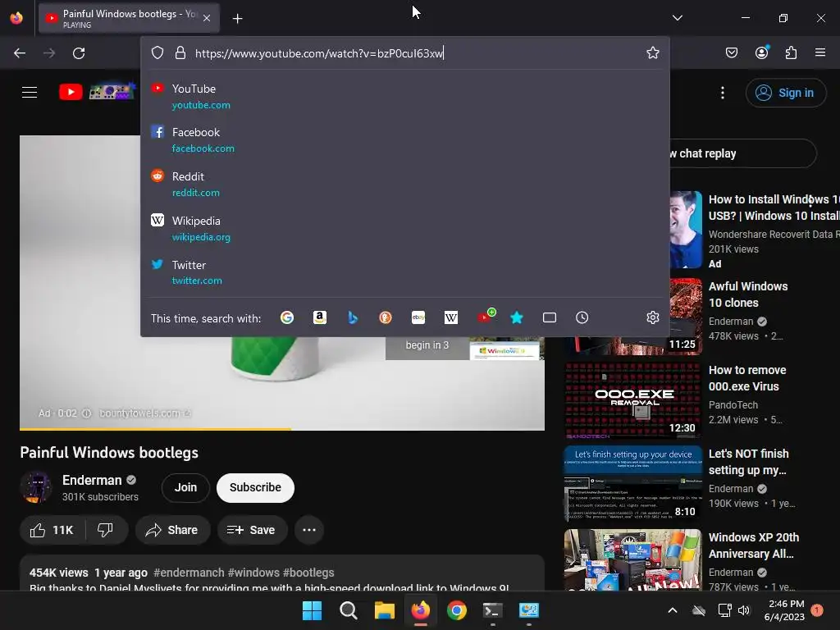Sign in to YouTube
840x630 pixels.
pos(785,93)
